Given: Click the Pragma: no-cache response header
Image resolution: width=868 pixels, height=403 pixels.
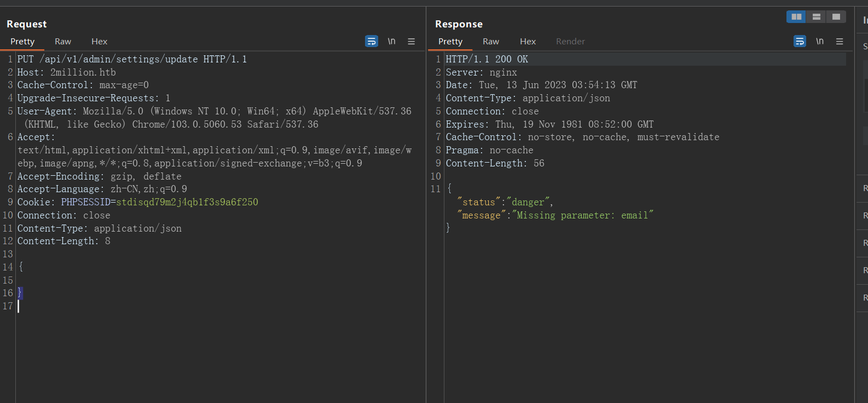Looking at the screenshot, I should click(490, 150).
